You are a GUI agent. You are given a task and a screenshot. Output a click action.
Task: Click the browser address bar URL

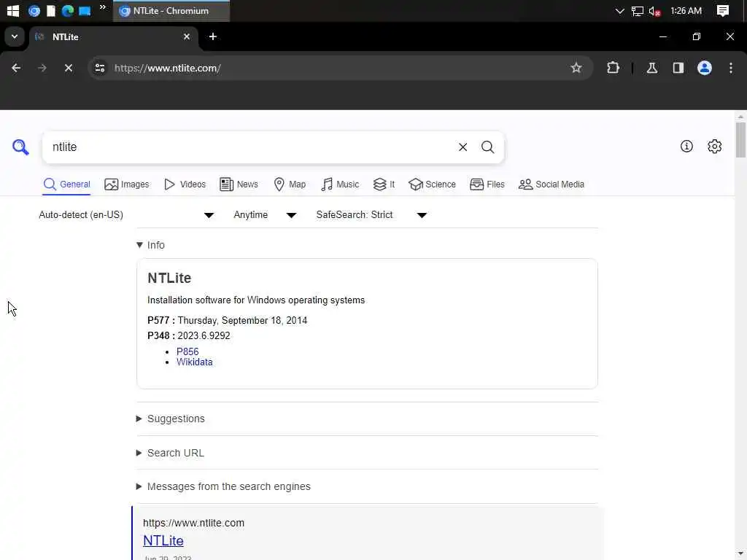click(x=167, y=68)
